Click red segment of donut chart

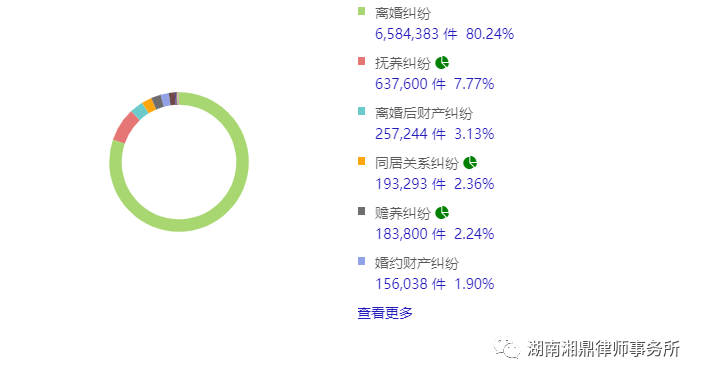[x=125, y=127]
